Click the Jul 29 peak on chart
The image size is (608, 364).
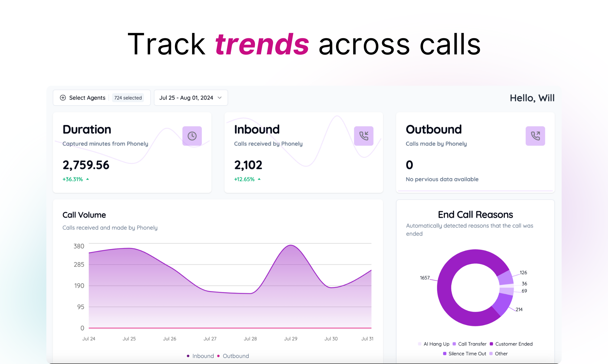tap(291, 246)
